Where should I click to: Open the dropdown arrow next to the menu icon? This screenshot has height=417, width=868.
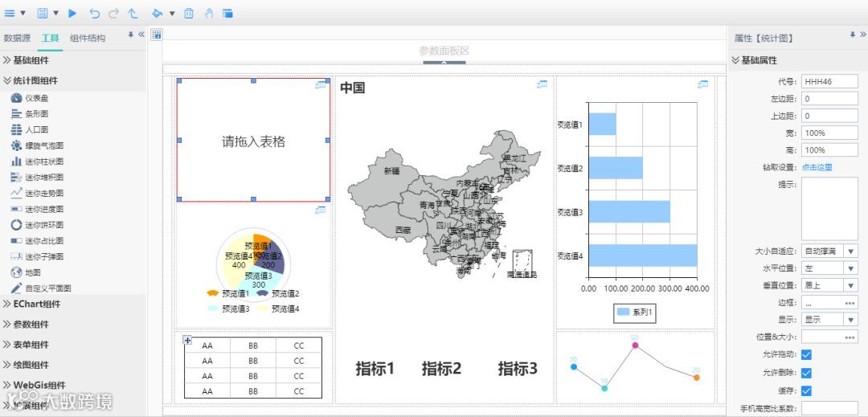click(23, 14)
